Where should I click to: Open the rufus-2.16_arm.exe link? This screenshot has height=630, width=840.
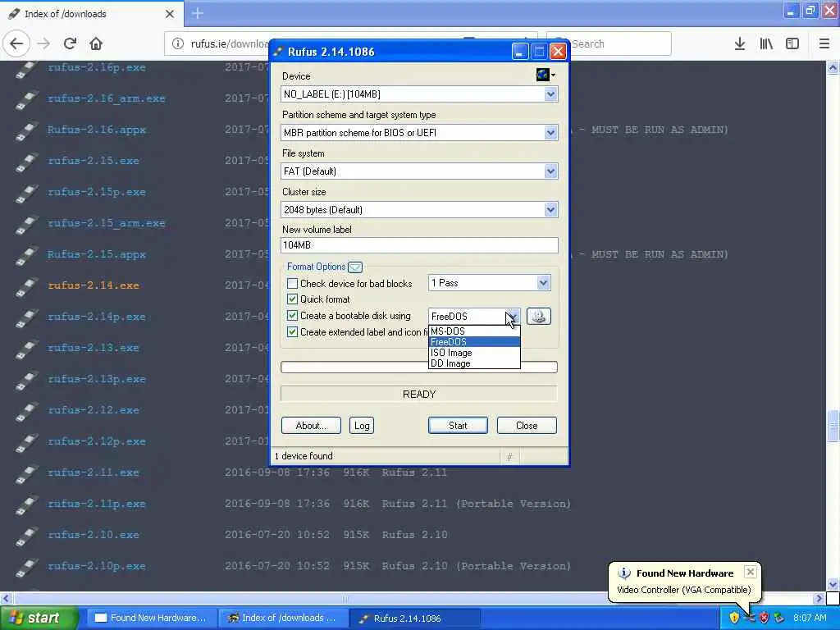click(x=107, y=98)
